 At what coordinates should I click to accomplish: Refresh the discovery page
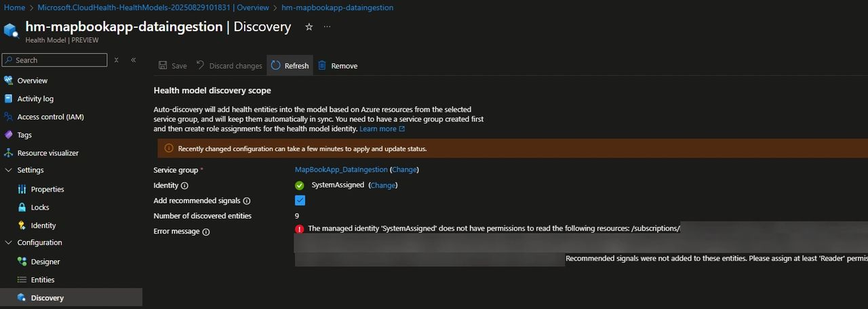click(290, 66)
